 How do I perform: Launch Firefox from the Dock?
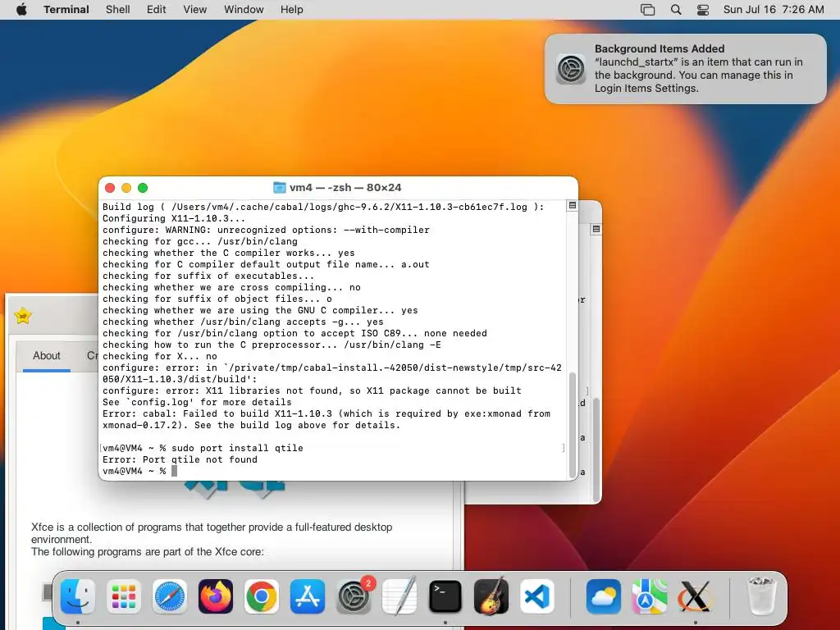click(x=216, y=596)
